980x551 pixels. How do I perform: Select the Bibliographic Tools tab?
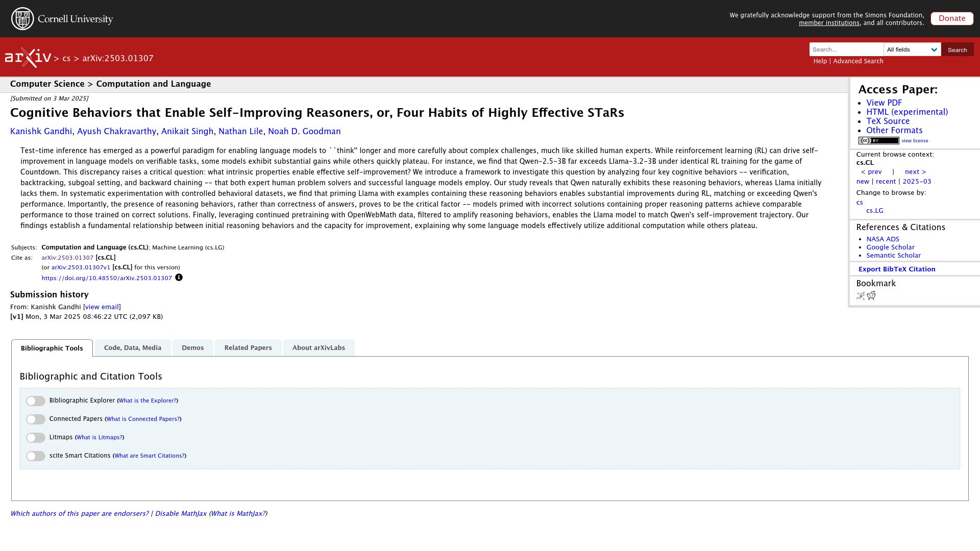click(x=52, y=348)
